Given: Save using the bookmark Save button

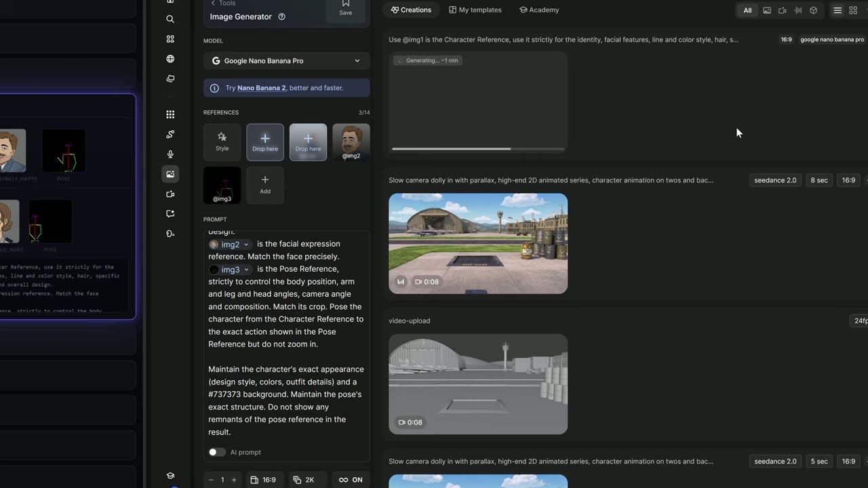Looking at the screenshot, I should tap(346, 8).
